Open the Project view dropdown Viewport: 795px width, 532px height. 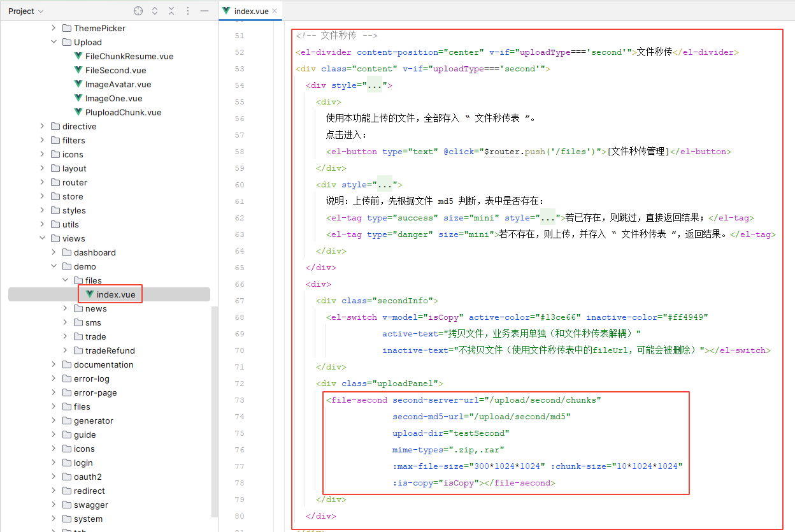point(26,11)
